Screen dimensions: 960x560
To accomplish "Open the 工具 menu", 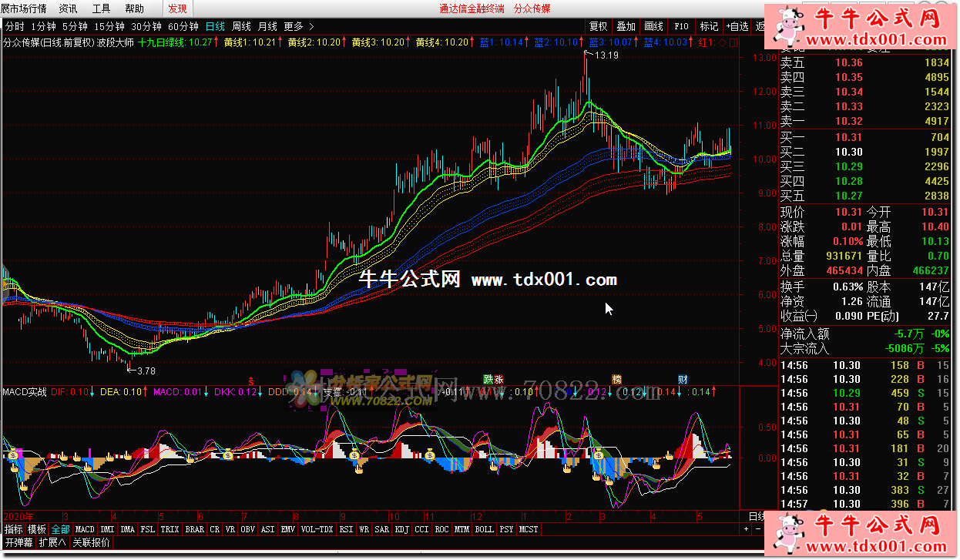I will (x=101, y=8).
